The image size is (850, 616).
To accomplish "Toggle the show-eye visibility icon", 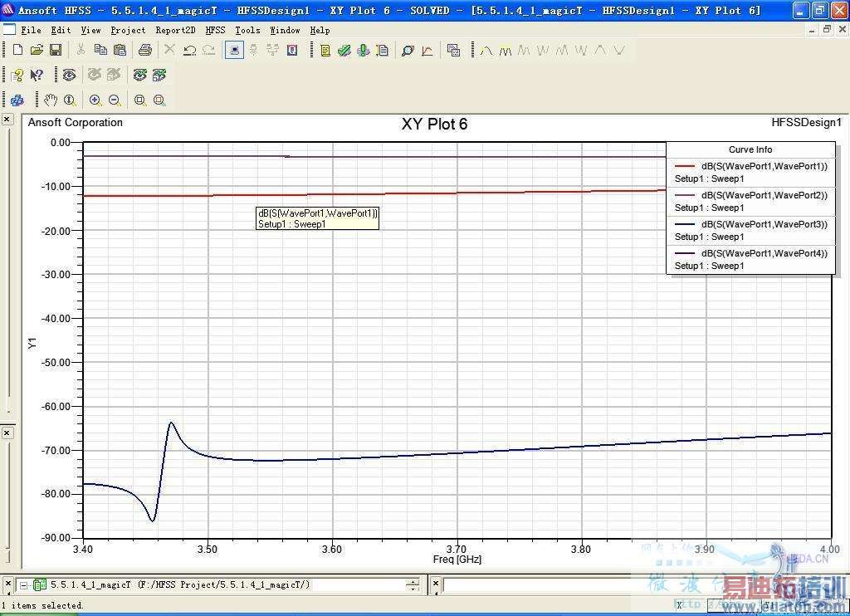I will (69, 76).
